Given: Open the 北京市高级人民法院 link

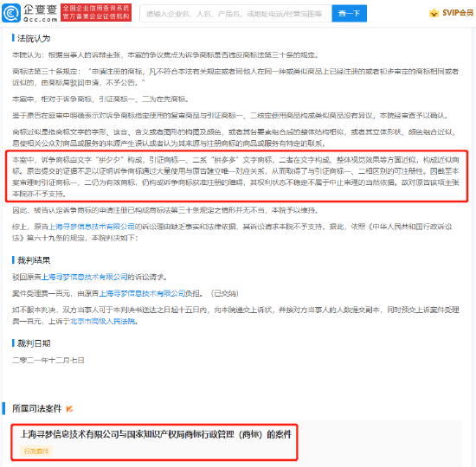Looking at the screenshot, I should [x=103, y=322].
